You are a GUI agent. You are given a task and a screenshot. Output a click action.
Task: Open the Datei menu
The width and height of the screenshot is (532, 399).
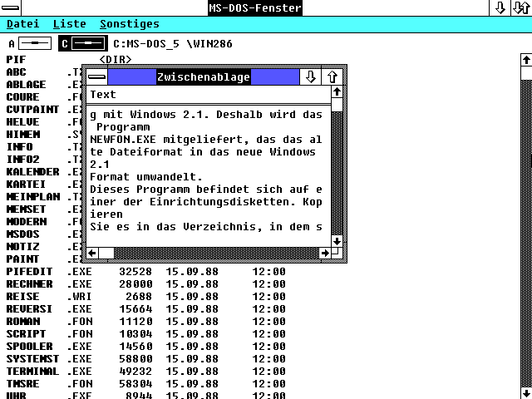(x=22, y=24)
